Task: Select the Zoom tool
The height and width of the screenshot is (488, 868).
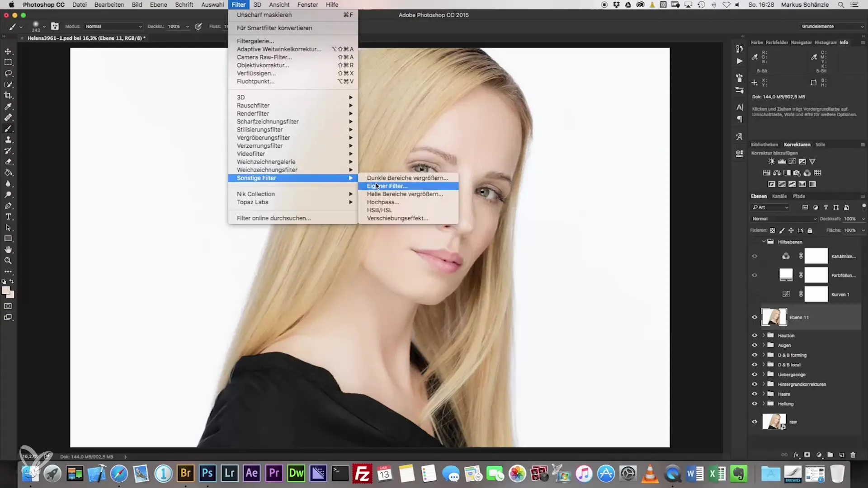Action: 8,261
